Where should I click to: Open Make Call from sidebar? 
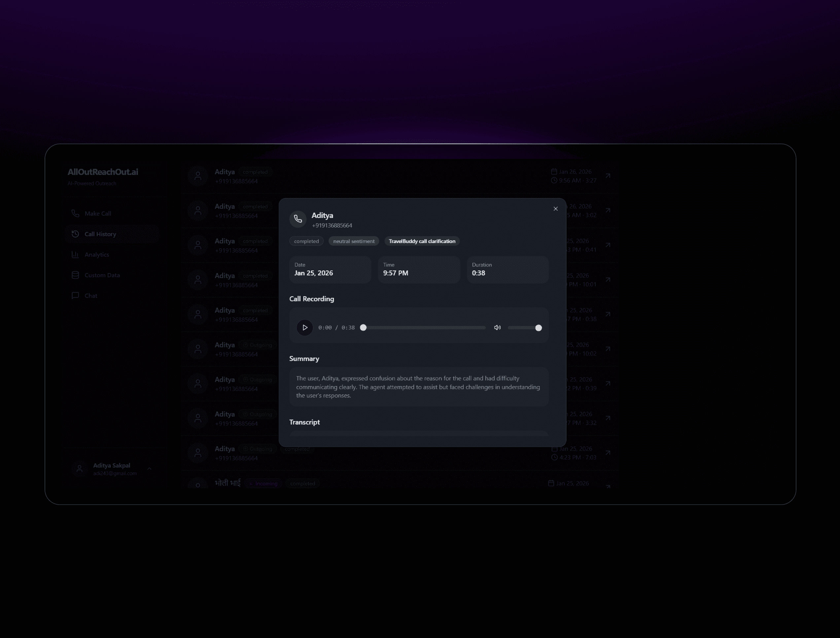pos(98,213)
